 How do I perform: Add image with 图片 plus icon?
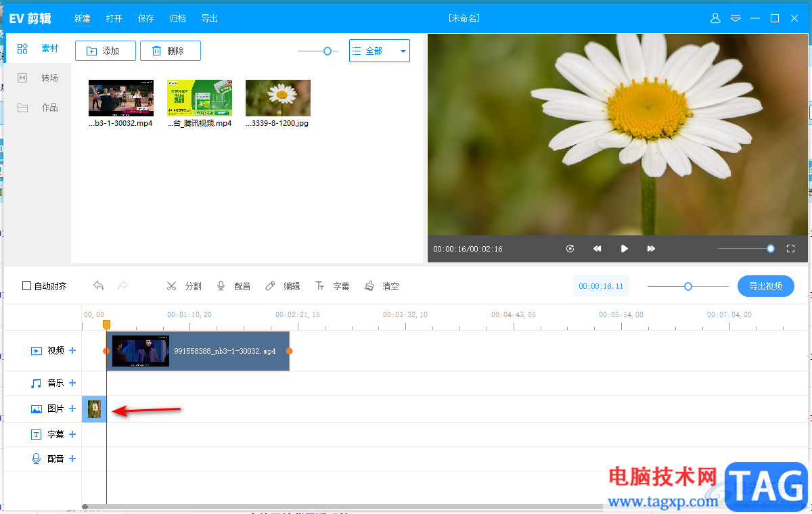pos(72,408)
